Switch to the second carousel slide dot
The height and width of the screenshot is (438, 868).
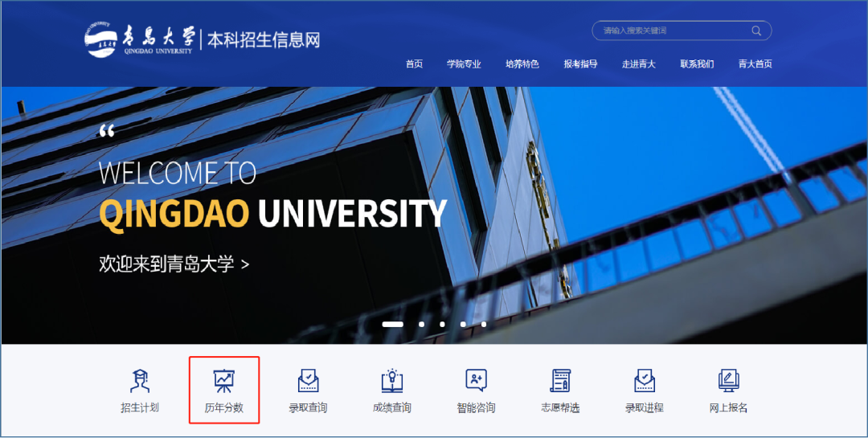click(421, 325)
